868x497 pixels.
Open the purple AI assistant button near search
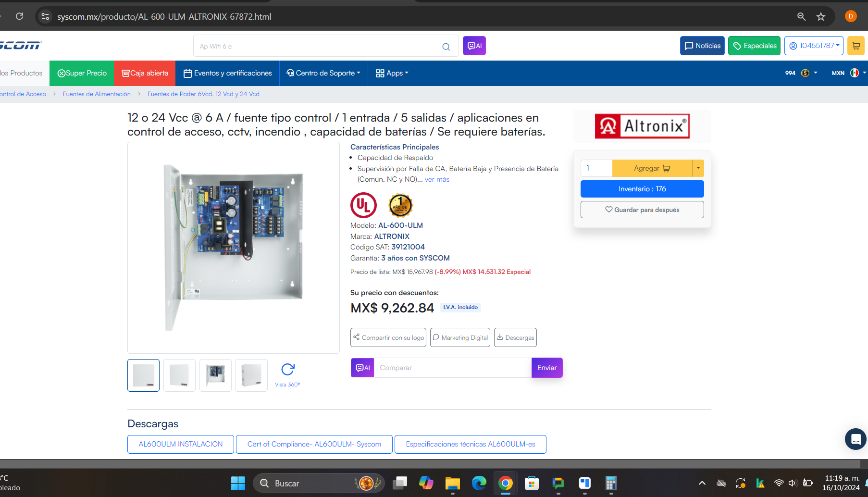[474, 46]
